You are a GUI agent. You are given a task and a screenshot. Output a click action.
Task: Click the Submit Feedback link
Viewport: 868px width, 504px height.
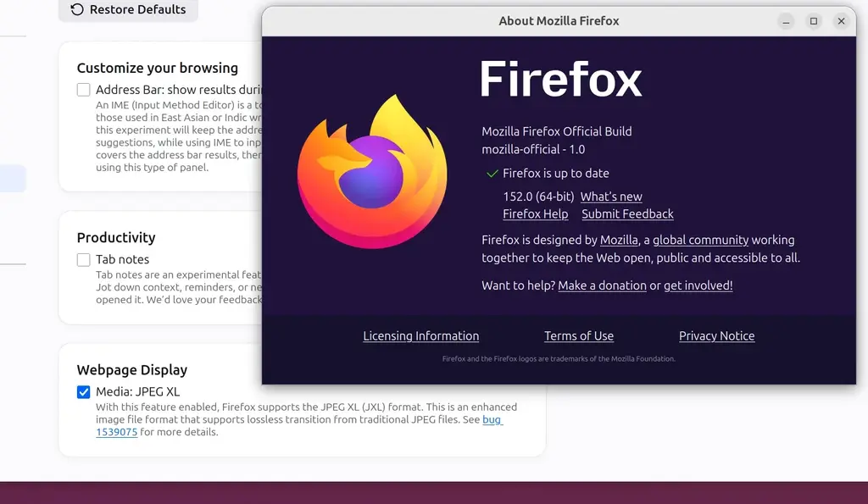(x=627, y=213)
